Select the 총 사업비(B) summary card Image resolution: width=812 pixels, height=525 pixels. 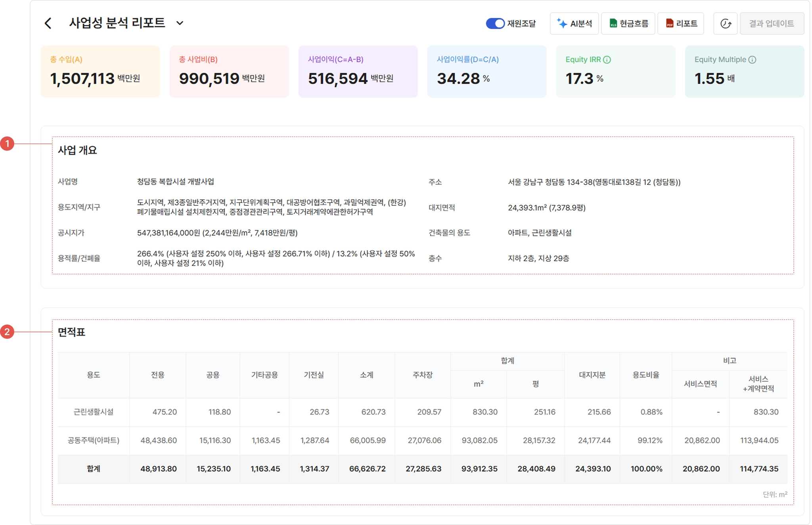click(x=229, y=71)
